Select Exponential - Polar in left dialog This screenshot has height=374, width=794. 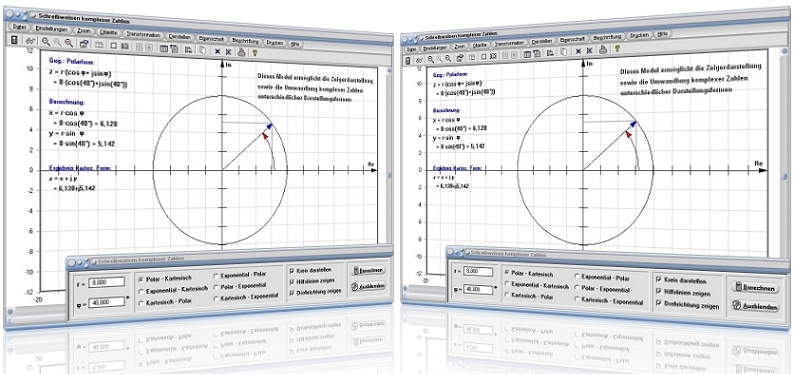pyautogui.click(x=240, y=275)
